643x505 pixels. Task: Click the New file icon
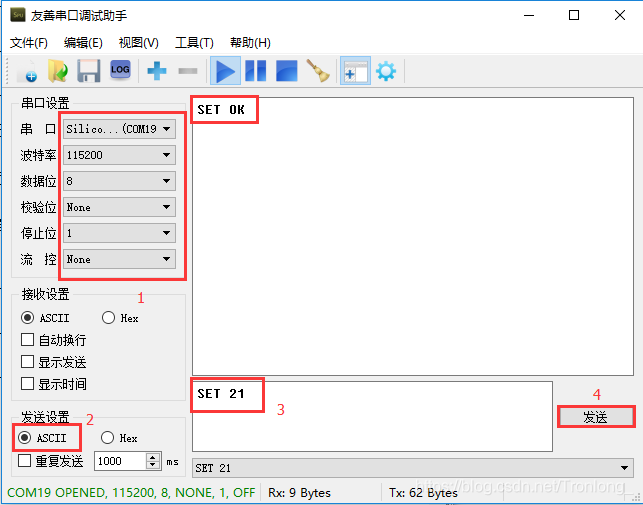pyautogui.click(x=27, y=71)
